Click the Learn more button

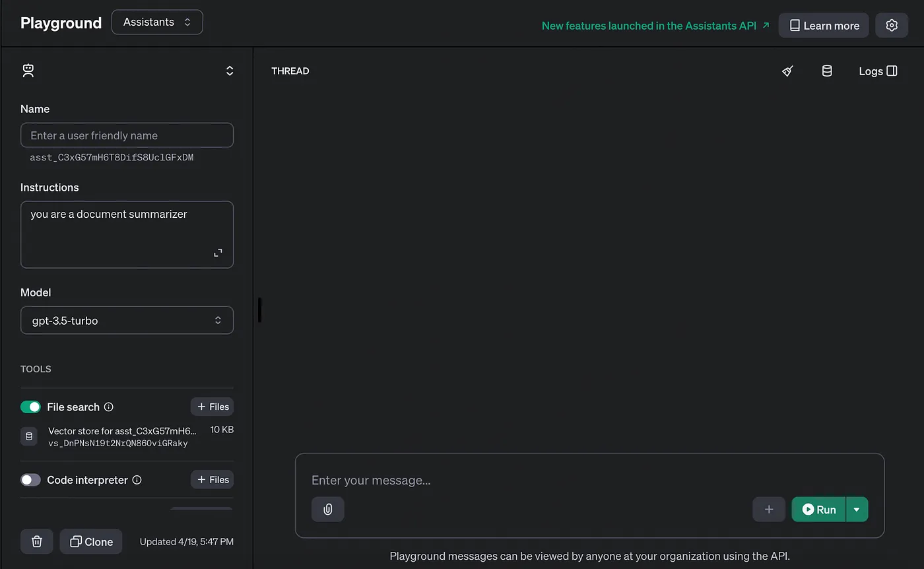click(824, 25)
